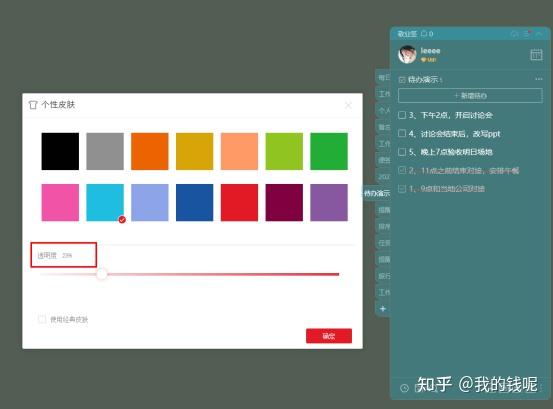The image size is (553, 409).
Task: Close the 个性皮肤 dialog
Action: tap(348, 105)
